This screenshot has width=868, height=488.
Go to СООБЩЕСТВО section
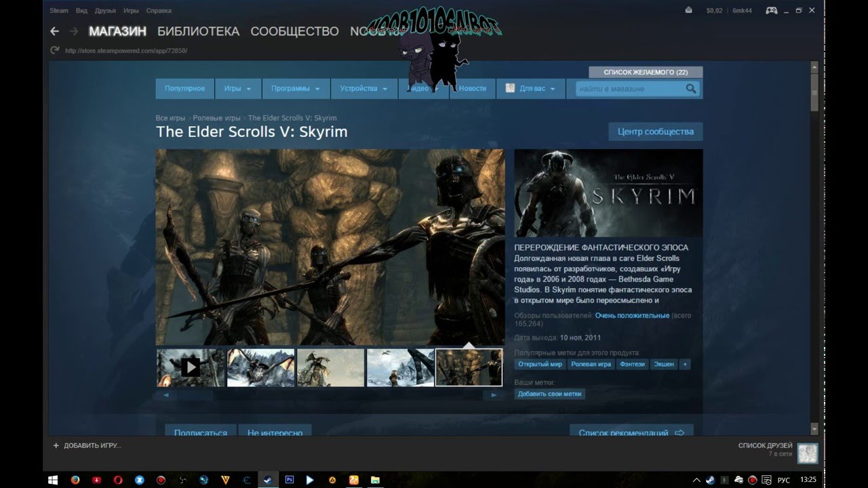click(x=294, y=31)
